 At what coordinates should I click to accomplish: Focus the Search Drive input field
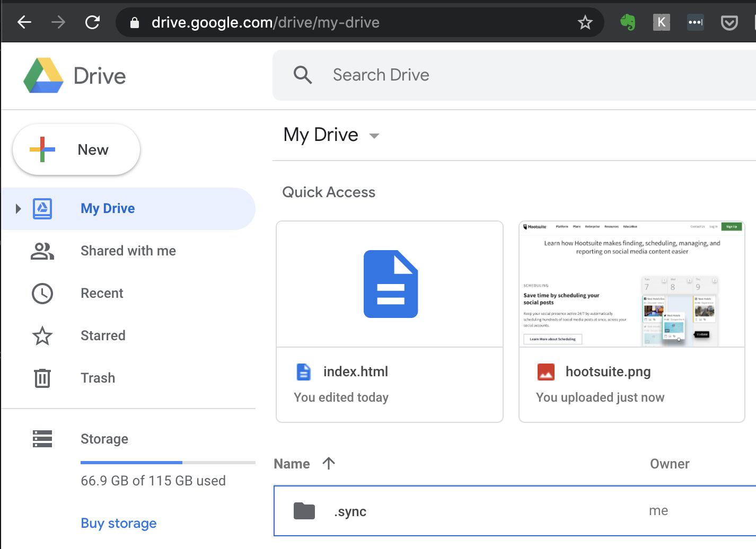514,75
